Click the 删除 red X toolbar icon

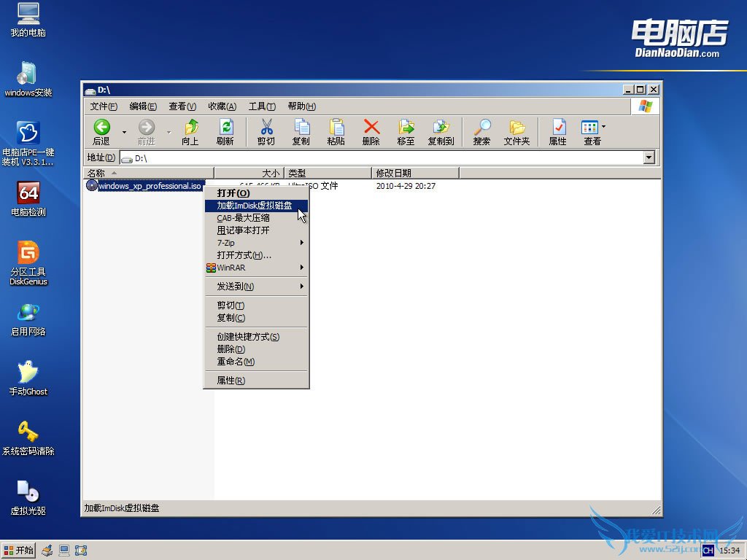tap(371, 128)
